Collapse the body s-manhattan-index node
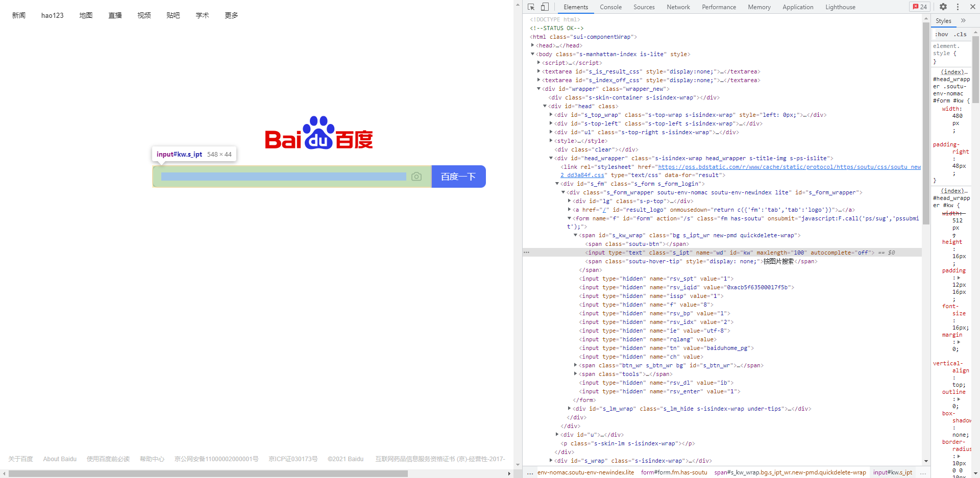 tap(532, 54)
